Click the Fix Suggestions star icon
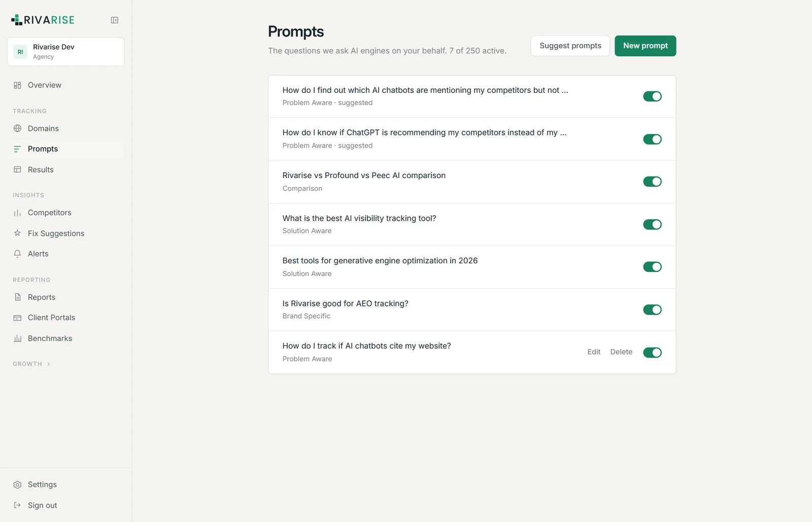Viewport: 812px width, 522px height. coord(17,233)
